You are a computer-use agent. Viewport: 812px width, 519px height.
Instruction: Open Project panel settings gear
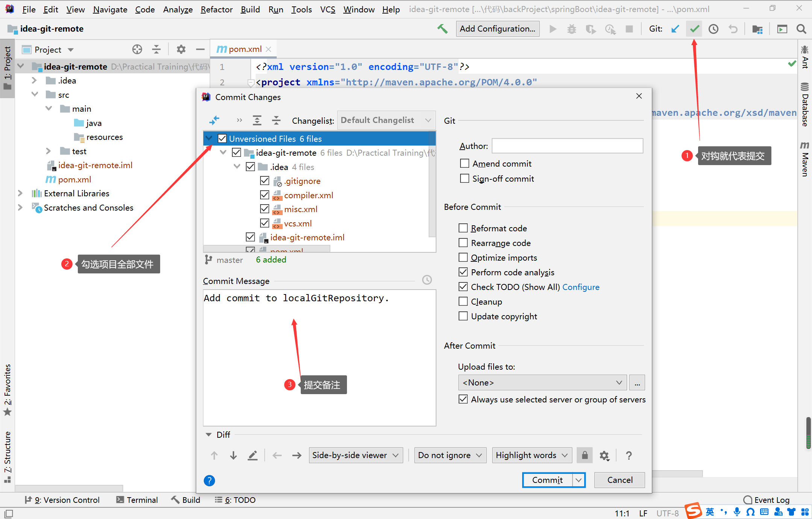point(181,49)
